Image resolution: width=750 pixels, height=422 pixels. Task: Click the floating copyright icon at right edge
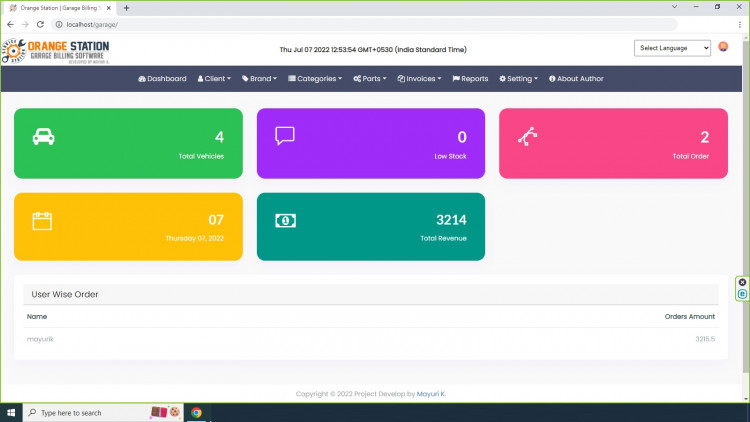[742, 294]
